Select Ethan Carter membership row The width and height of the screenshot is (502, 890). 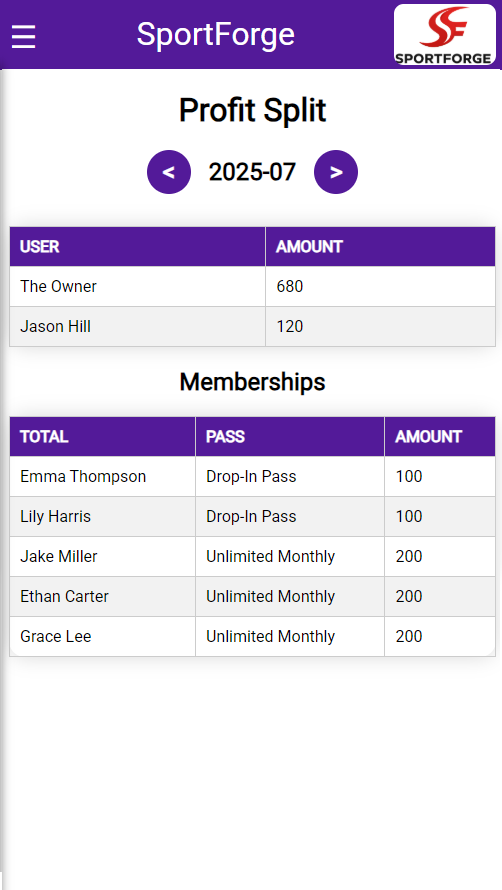click(252, 597)
